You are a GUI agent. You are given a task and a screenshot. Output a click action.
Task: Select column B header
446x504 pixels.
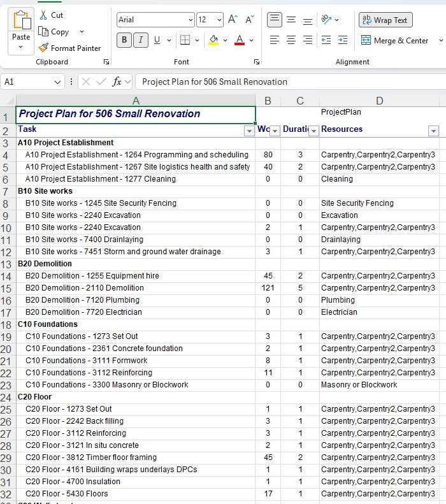[x=268, y=101]
